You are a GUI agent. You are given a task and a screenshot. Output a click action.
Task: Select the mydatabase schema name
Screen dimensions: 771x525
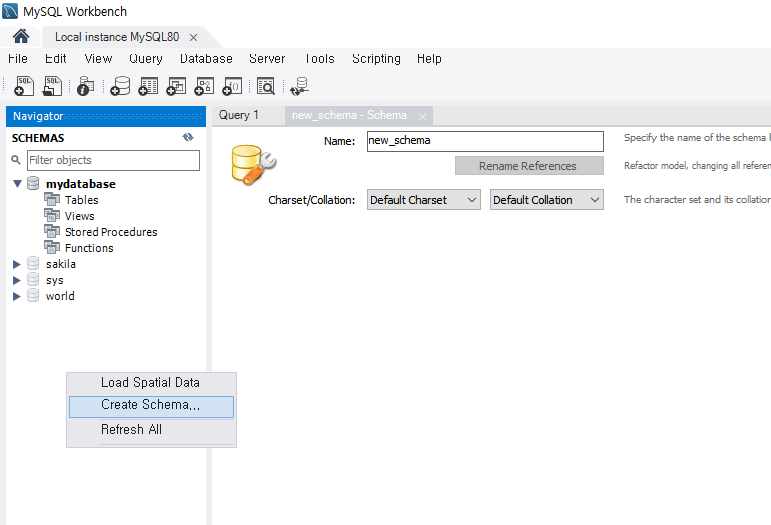click(x=81, y=184)
